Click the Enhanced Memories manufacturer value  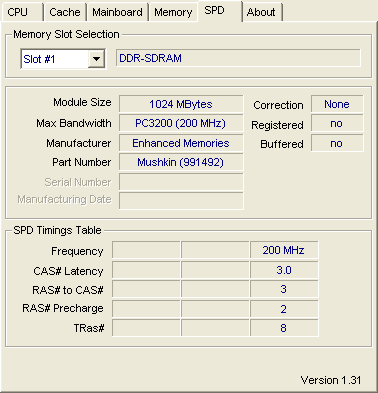(x=181, y=143)
